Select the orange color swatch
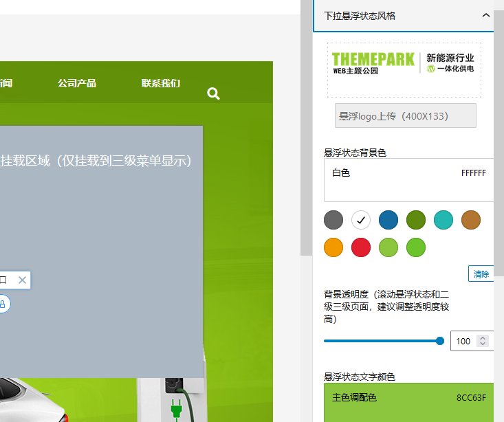The height and width of the screenshot is (422, 504). [x=333, y=247]
